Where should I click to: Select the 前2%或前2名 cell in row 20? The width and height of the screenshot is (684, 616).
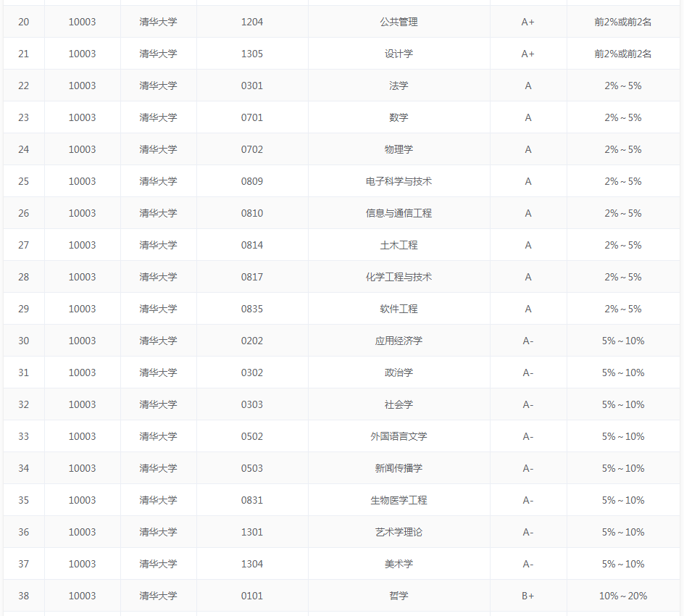point(623,22)
